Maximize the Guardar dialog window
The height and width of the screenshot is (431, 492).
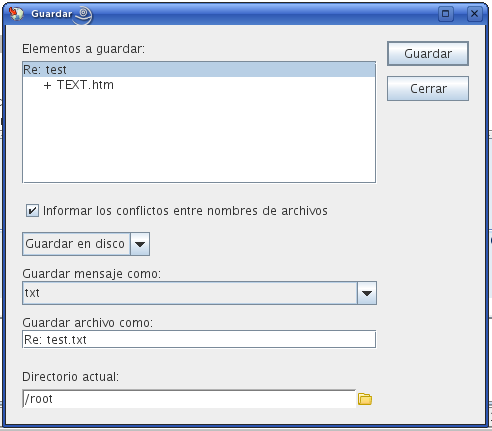(445, 14)
